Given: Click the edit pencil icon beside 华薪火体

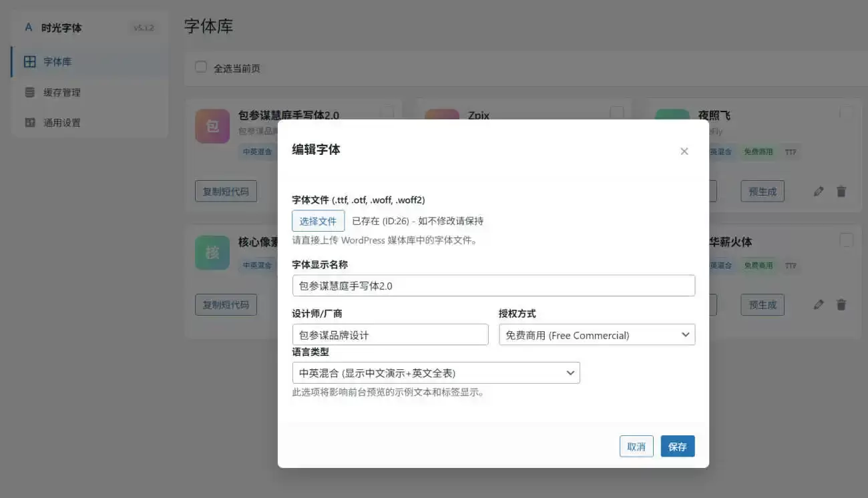Looking at the screenshot, I should click(819, 304).
